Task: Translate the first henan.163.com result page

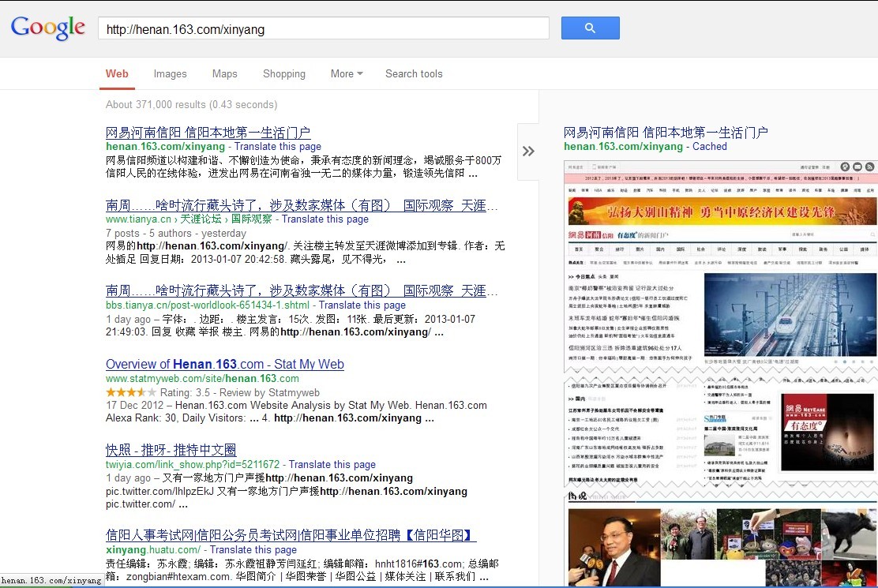Action: tap(277, 146)
